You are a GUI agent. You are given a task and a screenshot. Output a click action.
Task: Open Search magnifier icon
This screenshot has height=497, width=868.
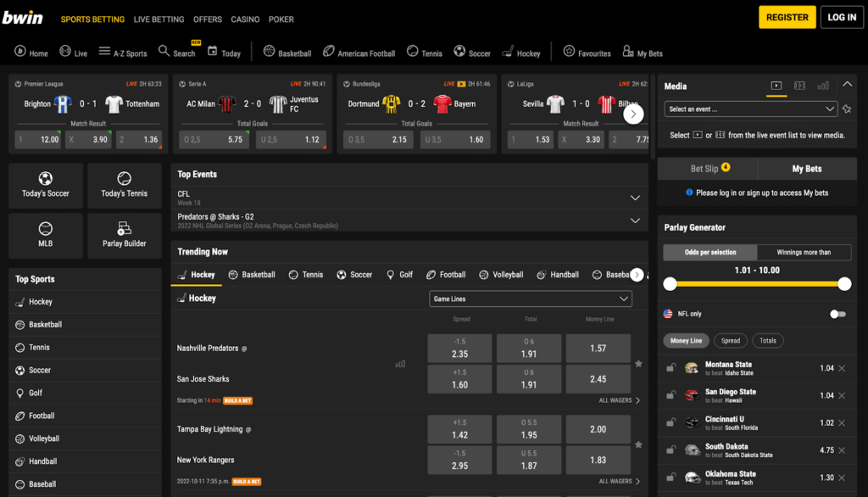(x=164, y=51)
